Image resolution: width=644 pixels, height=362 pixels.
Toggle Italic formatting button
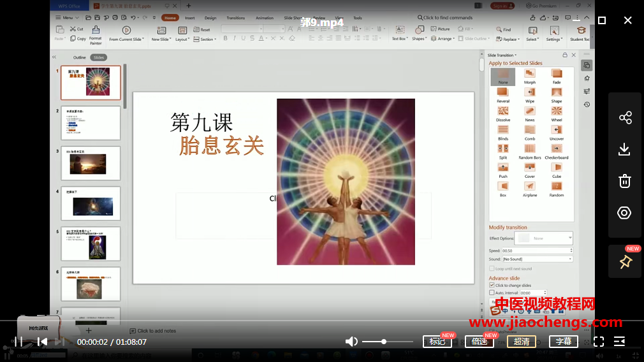click(235, 38)
